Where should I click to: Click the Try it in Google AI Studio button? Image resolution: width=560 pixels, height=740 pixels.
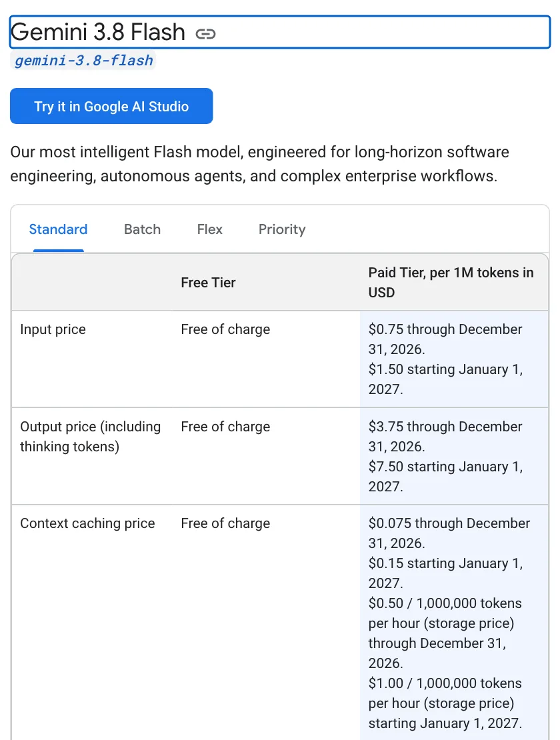(x=111, y=106)
